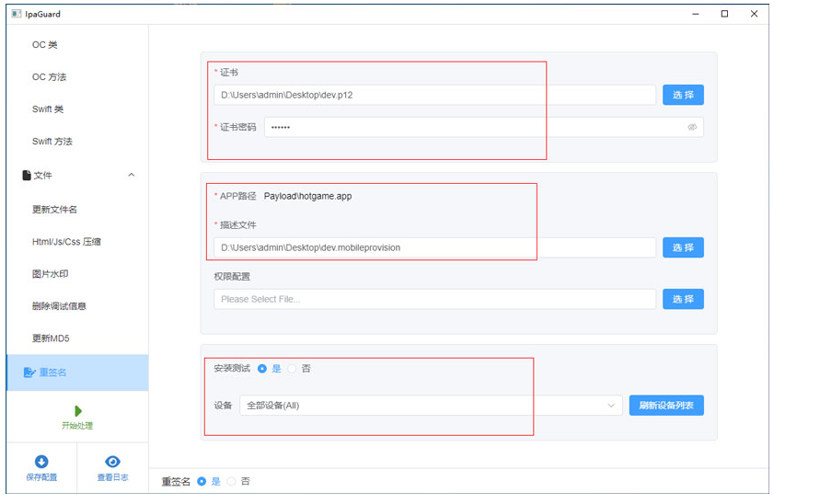Click the Payload\hotgame.app path text

(x=307, y=196)
